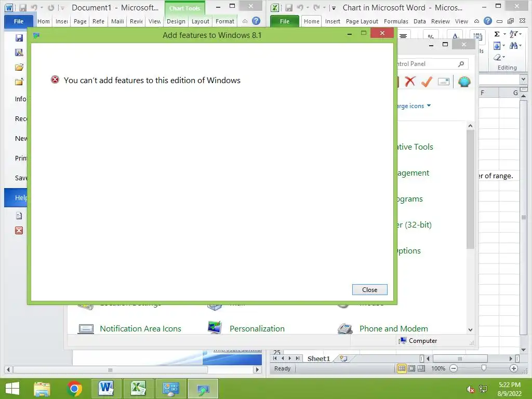Click Excel Clear eraser icon
Viewport: 532px width, 399px height.
497,57
